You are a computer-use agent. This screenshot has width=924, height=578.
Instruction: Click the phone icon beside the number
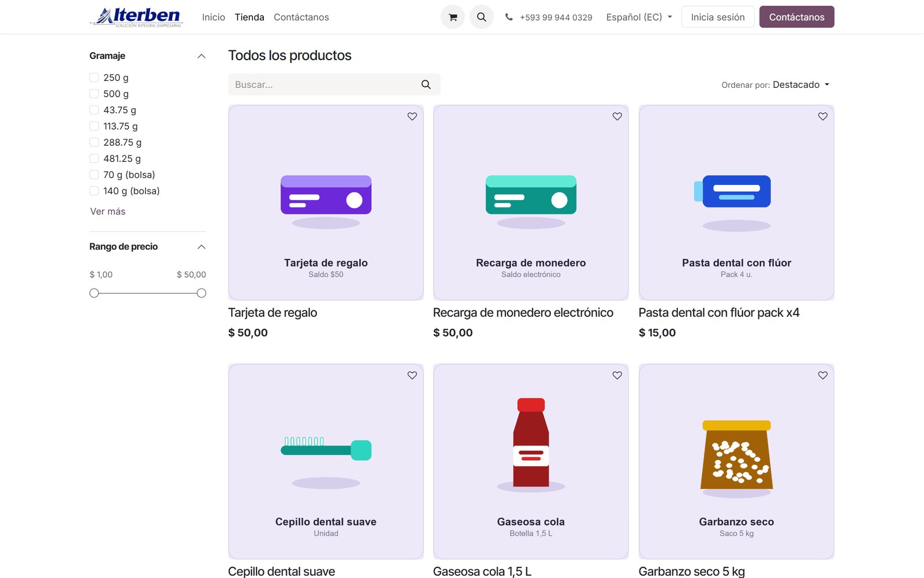coord(509,17)
